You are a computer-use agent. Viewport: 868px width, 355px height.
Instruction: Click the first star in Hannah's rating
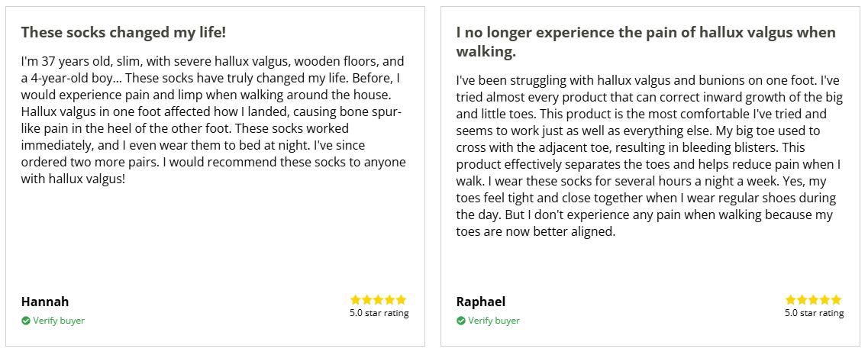click(x=356, y=300)
